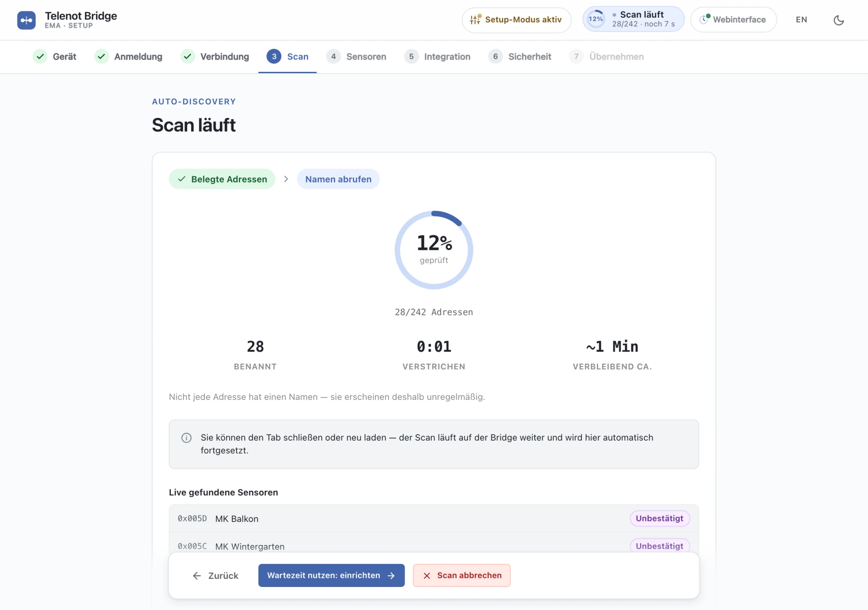868x610 pixels.
Task: Click the ~1 Min remaining value
Action: 613,347
